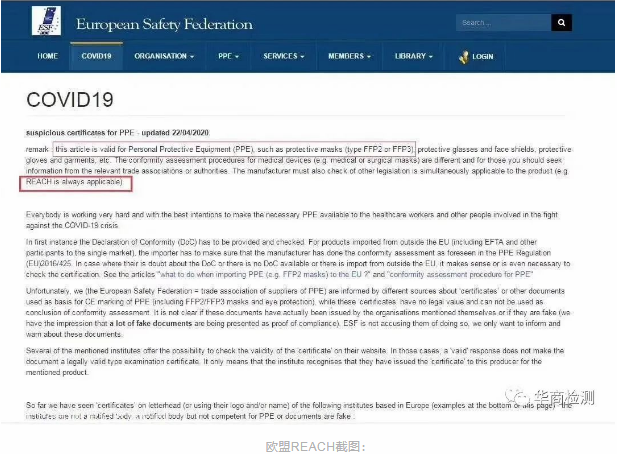Click 'REACH is always applicable' text

click(x=74, y=182)
